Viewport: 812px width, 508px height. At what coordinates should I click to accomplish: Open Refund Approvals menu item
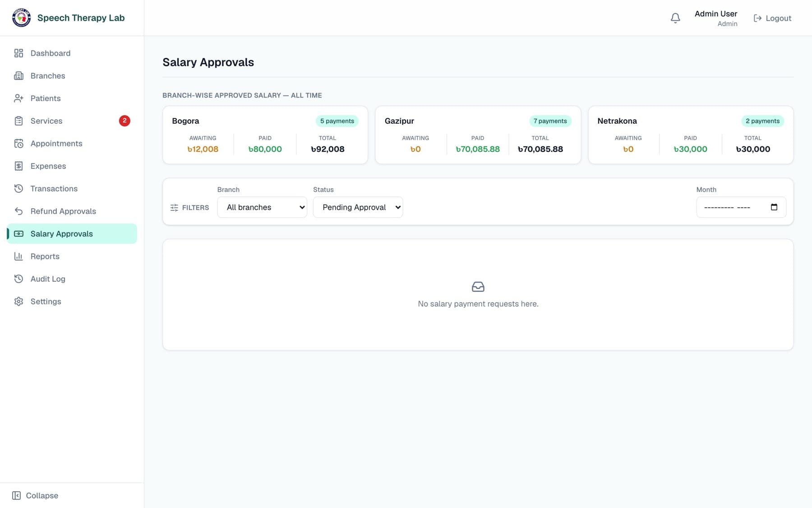(x=72, y=211)
